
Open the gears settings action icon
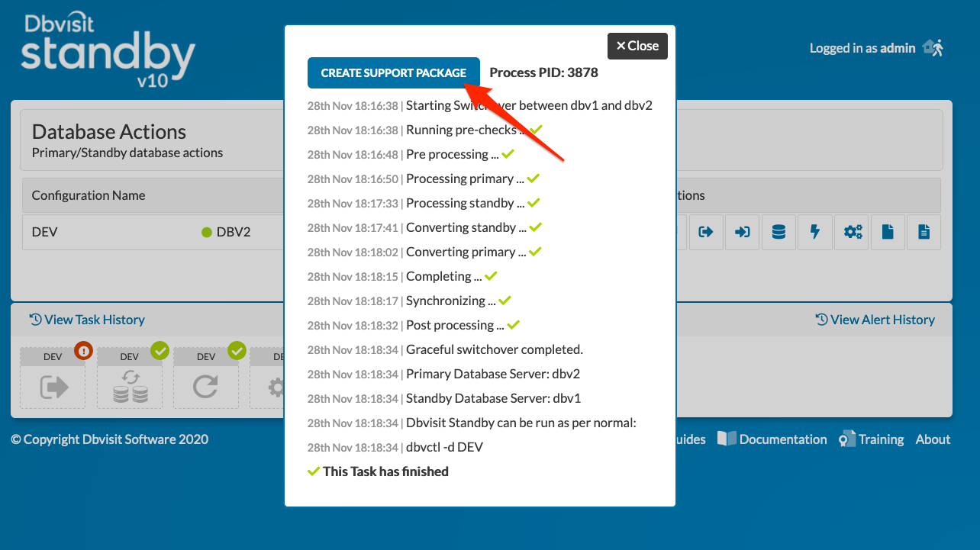point(851,232)
